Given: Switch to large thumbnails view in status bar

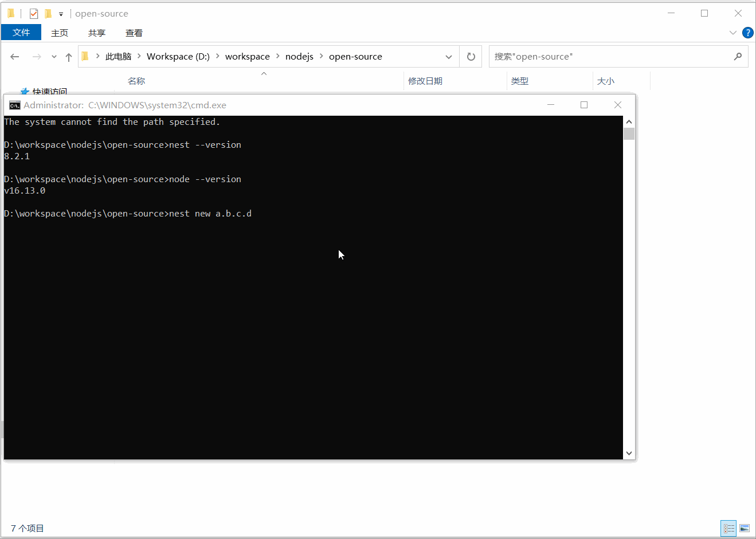Looking at the screenshot, I should pos(744,528).
